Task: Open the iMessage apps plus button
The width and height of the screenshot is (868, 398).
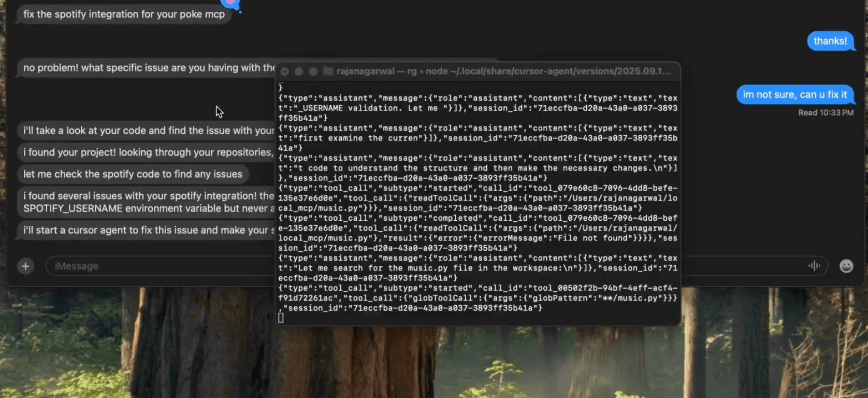Action: (25, 266)
